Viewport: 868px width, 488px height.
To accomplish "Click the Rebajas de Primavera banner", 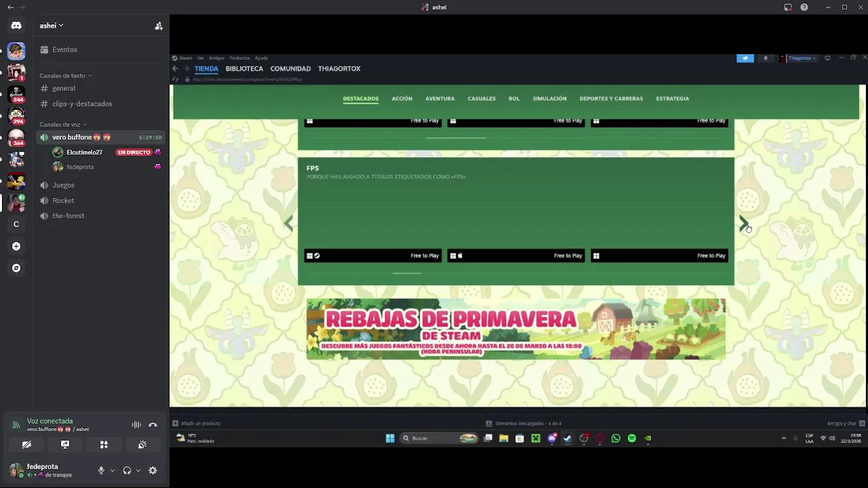I will click(x=516, y=329).
